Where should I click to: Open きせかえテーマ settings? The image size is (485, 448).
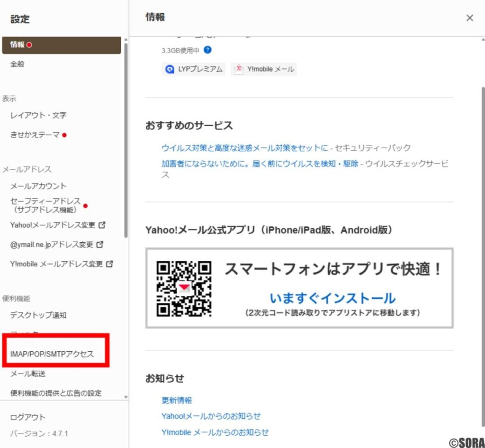(35, 135)
